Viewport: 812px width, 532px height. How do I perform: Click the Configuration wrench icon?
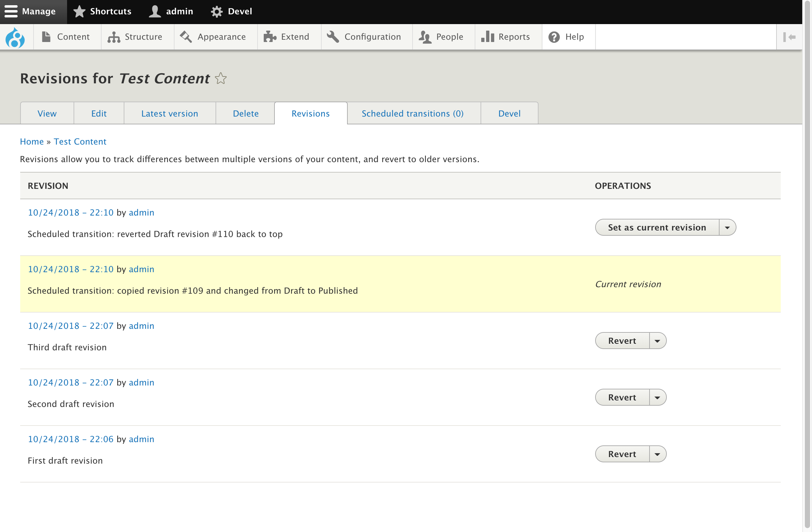(333, 36)
